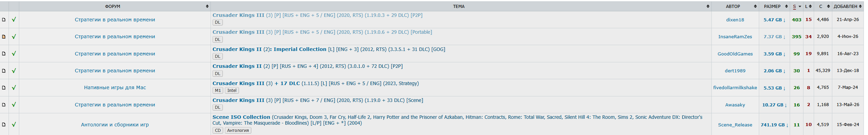Open author Awasaky profile
This screenshot has height=135, width=868.
click(x=735, y=105)
